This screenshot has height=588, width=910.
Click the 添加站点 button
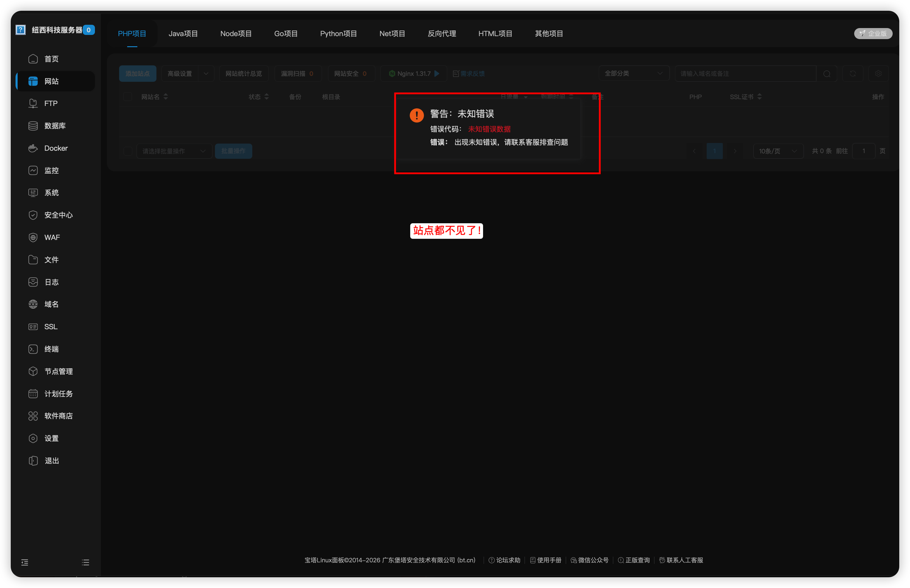click(x=137, y=74)
